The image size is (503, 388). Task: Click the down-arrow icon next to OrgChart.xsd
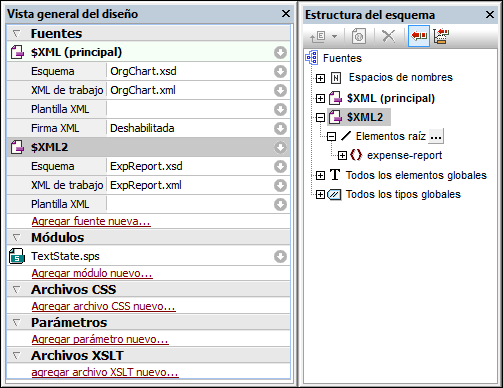280,71
